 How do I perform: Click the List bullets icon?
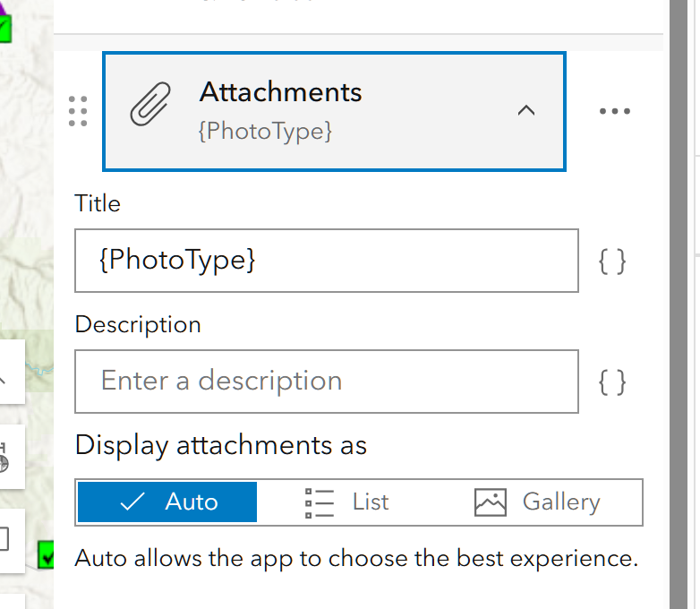(320, 503)
